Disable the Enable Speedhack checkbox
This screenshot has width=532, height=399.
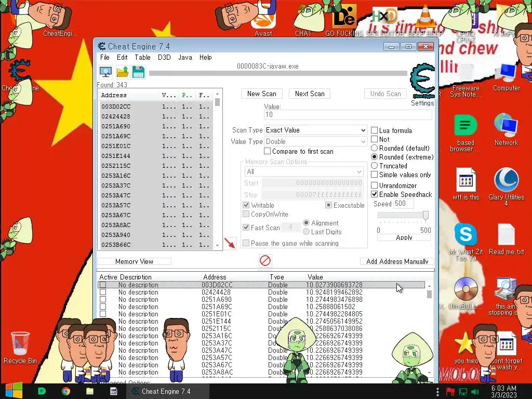click(374, 194)
